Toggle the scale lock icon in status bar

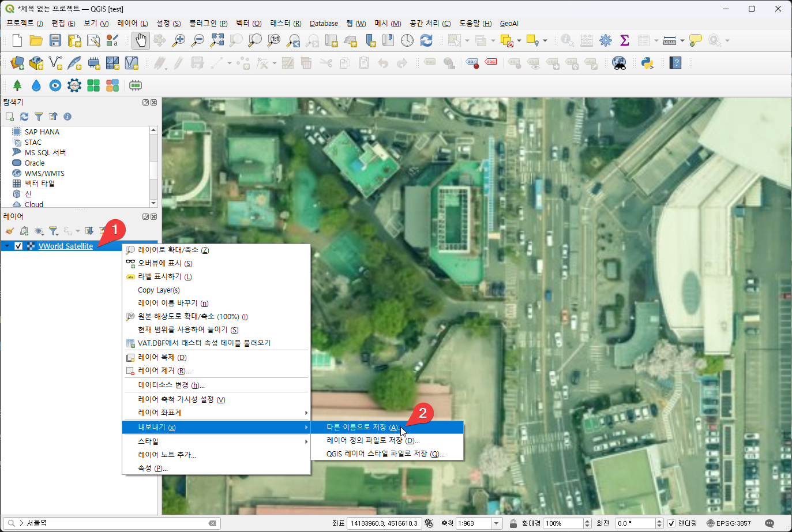coord(513,523)
